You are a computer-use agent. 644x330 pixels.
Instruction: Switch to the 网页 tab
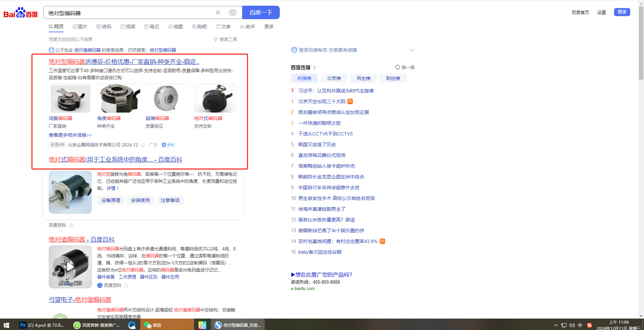click(x=56, y=27)
